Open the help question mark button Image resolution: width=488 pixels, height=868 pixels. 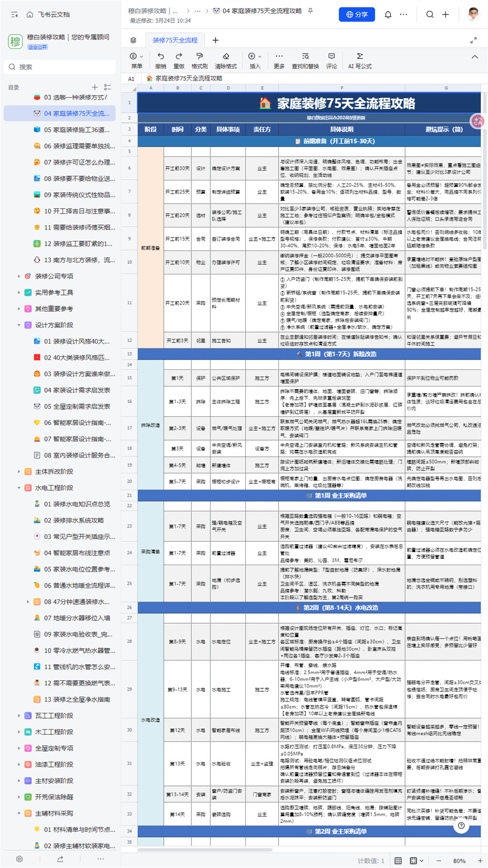pos(461,826)
